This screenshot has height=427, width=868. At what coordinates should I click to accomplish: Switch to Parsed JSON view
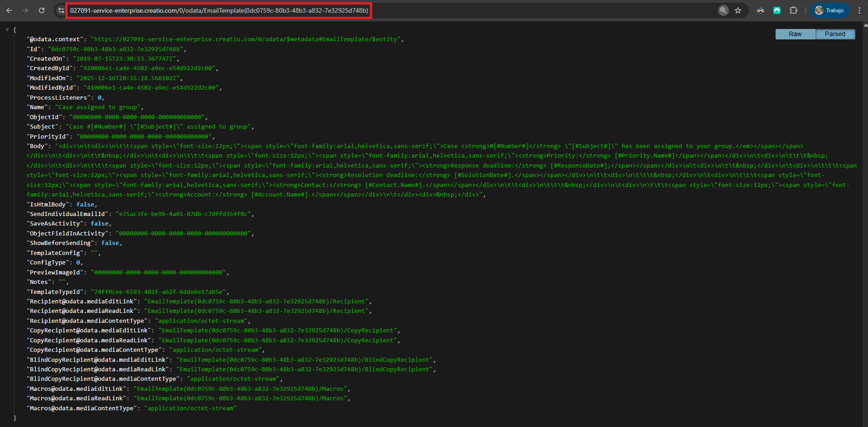click(835, 34)
